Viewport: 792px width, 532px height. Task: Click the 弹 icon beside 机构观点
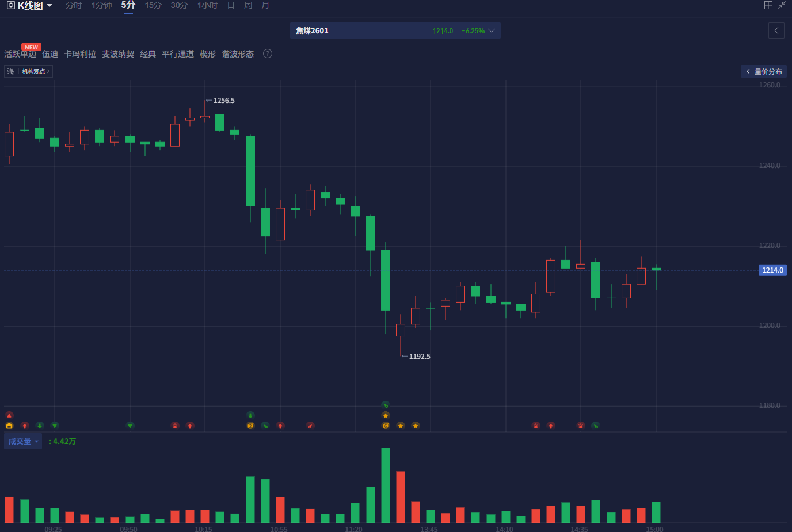pyautogui.click(x=11, y=71)
